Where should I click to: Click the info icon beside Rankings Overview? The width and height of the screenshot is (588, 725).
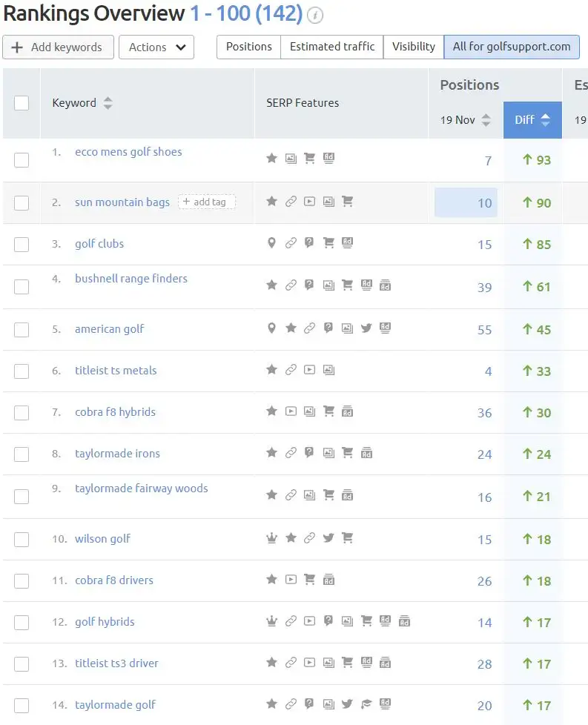tap(315, 16)
